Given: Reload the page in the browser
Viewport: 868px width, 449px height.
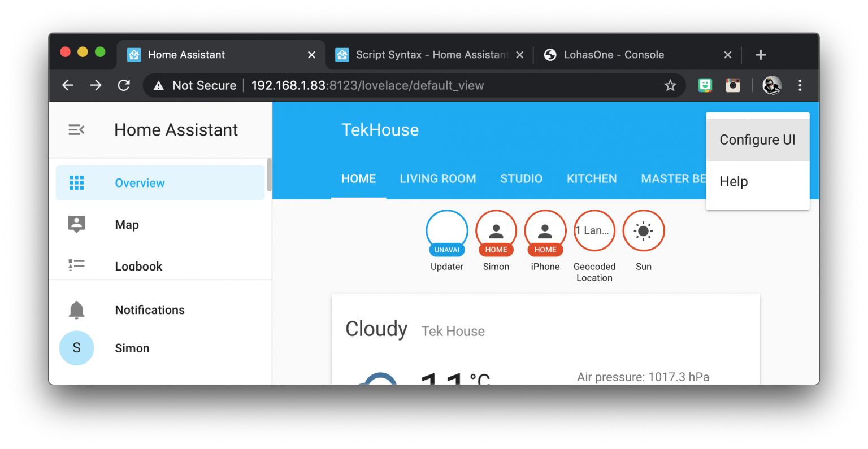Looking at the screenshot, I should (124, 86).
